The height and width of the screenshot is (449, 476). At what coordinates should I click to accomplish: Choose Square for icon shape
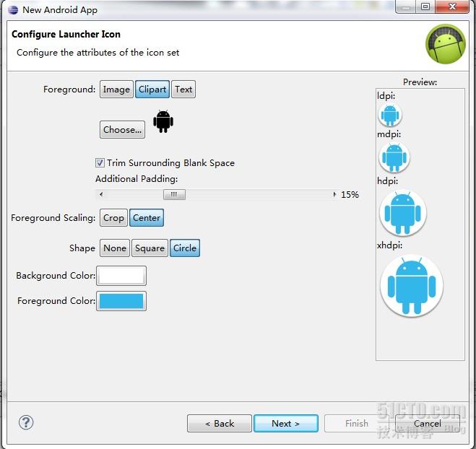(150, 248)
